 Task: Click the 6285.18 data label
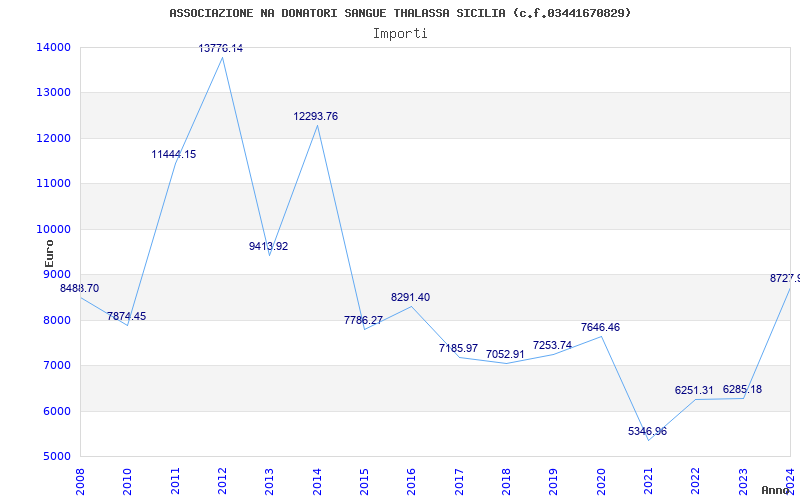[x=742, y=389]
